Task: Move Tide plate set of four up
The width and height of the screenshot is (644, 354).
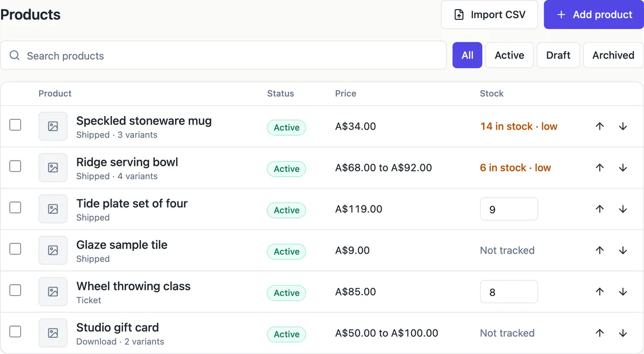Action: click(x=600, y=209)
